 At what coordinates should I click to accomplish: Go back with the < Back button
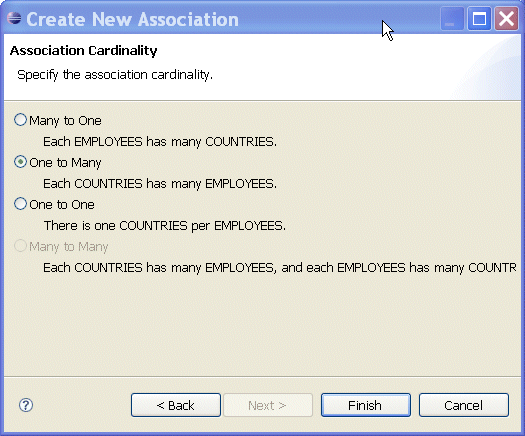(x=176, y=405)
